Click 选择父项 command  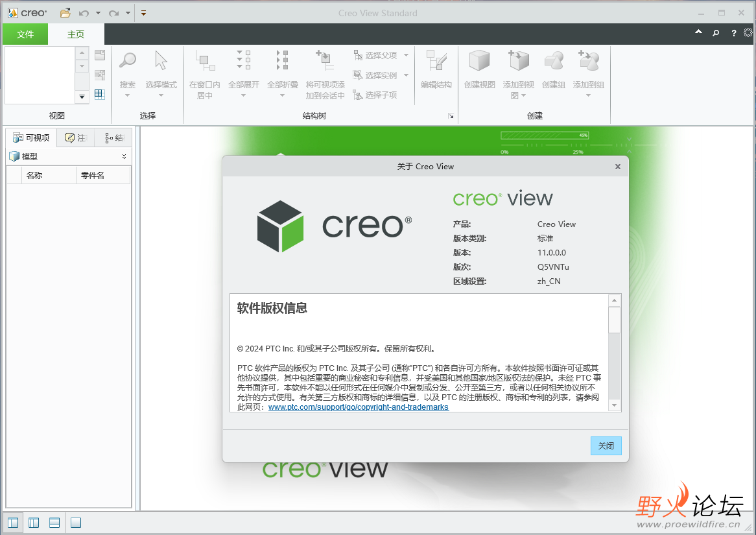[375, 56]
